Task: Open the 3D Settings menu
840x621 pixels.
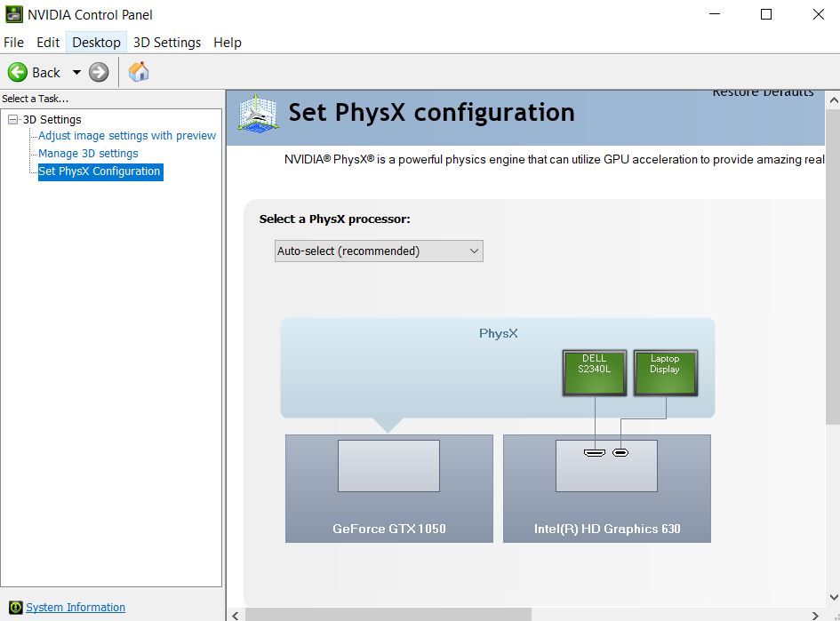Action: coord(167,43)
